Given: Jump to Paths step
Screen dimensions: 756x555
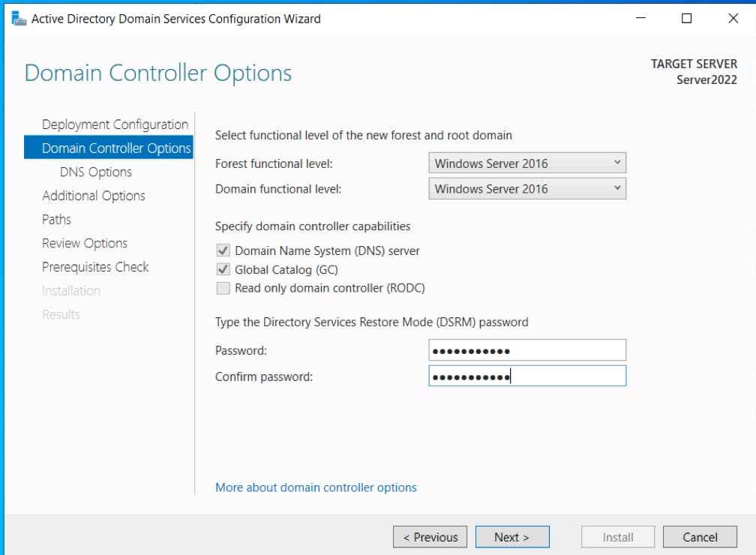Looking at the screenshot, I should click(x=56, y=220).
